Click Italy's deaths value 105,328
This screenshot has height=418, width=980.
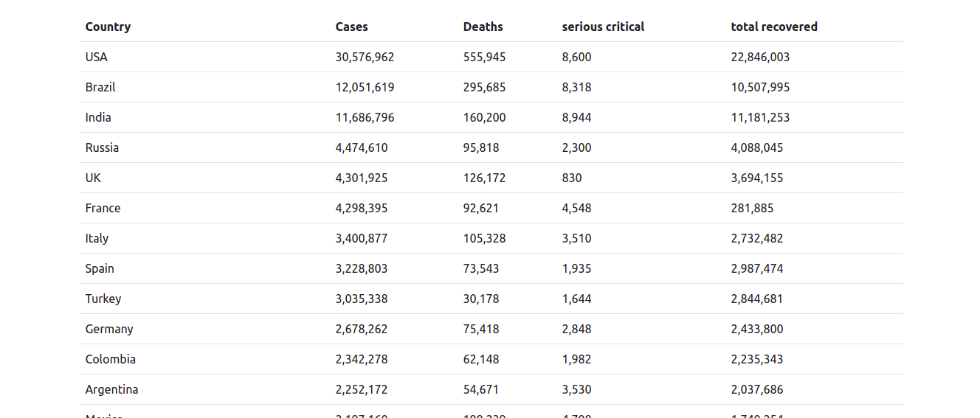485,238
